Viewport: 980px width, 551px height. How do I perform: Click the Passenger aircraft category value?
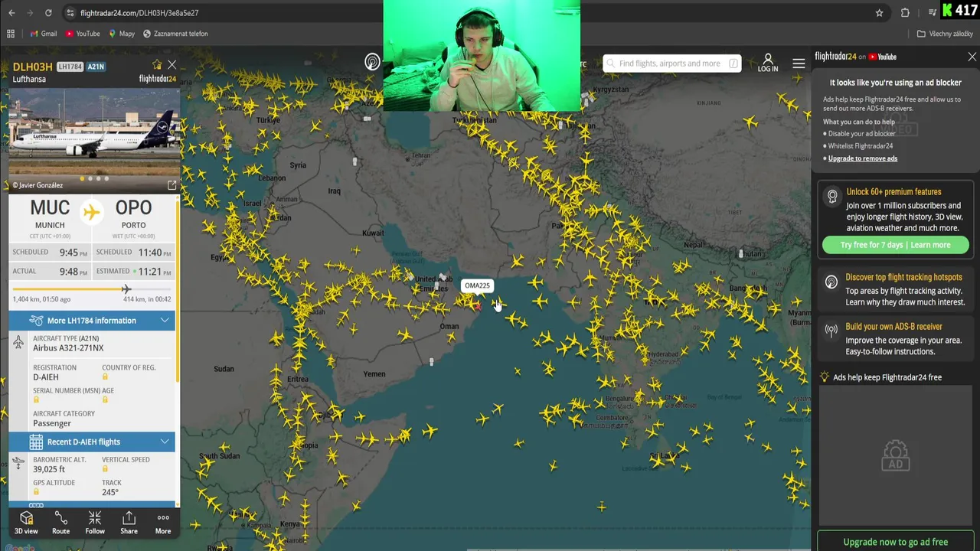52,423
